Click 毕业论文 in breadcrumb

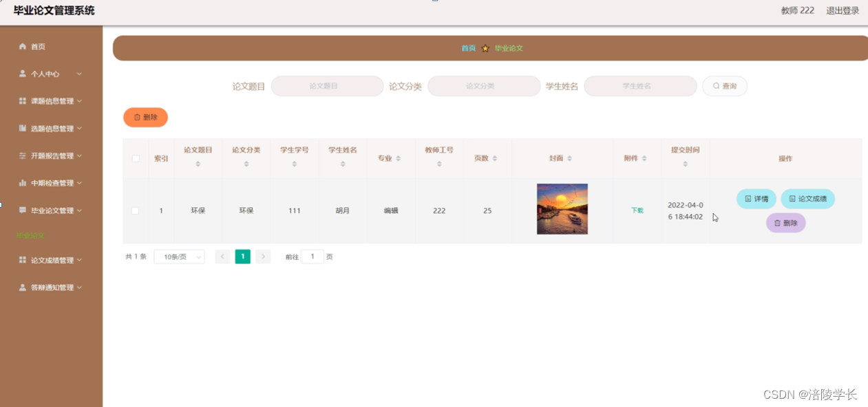click(x=509, y=49)
